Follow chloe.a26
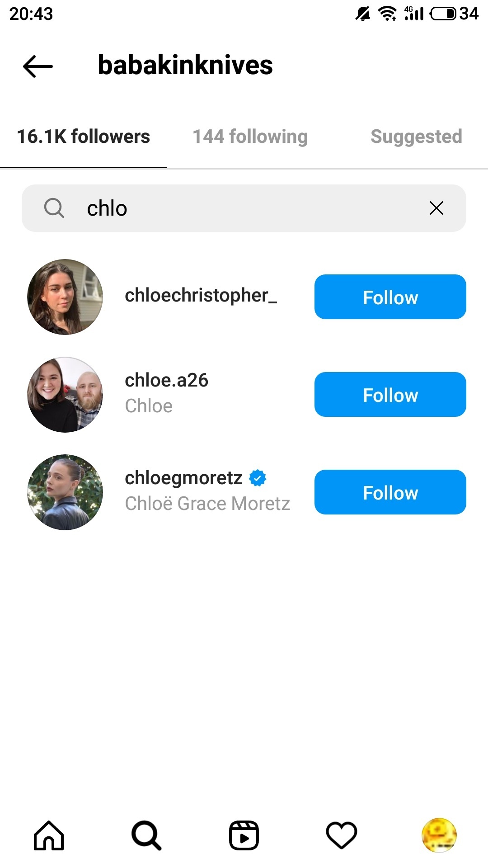The height and width of the screenshot is (868, 488). coord(390,395)
